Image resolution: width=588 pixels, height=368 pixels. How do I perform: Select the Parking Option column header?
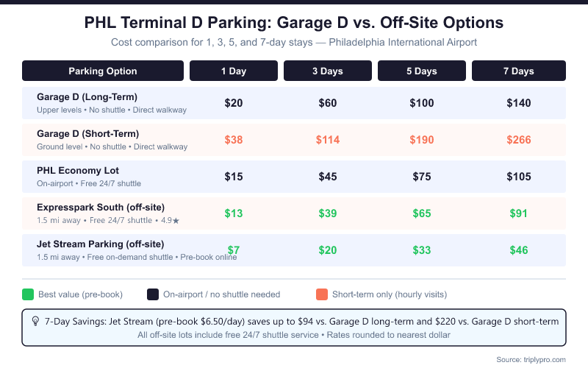(x=103, y=71)
